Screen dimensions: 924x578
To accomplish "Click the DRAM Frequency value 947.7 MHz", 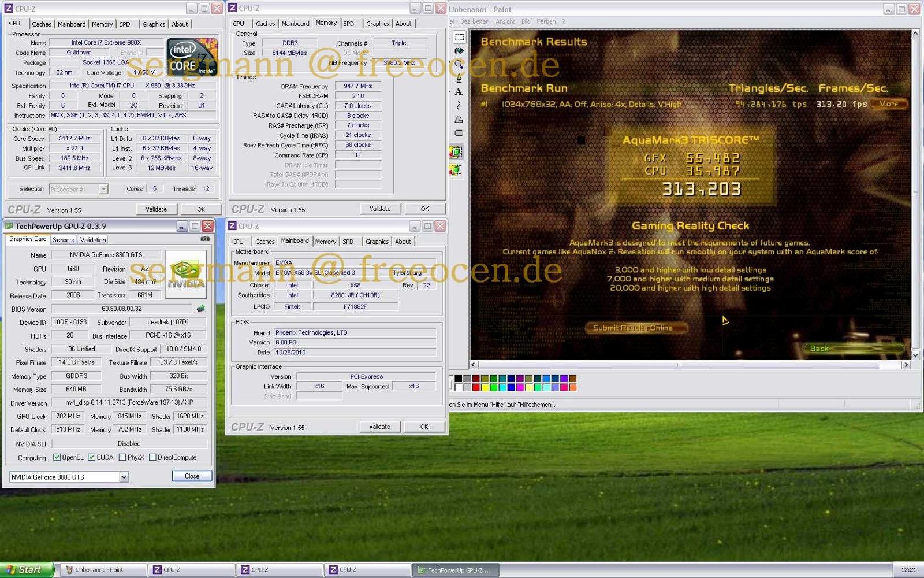I will tap(358, 86).
